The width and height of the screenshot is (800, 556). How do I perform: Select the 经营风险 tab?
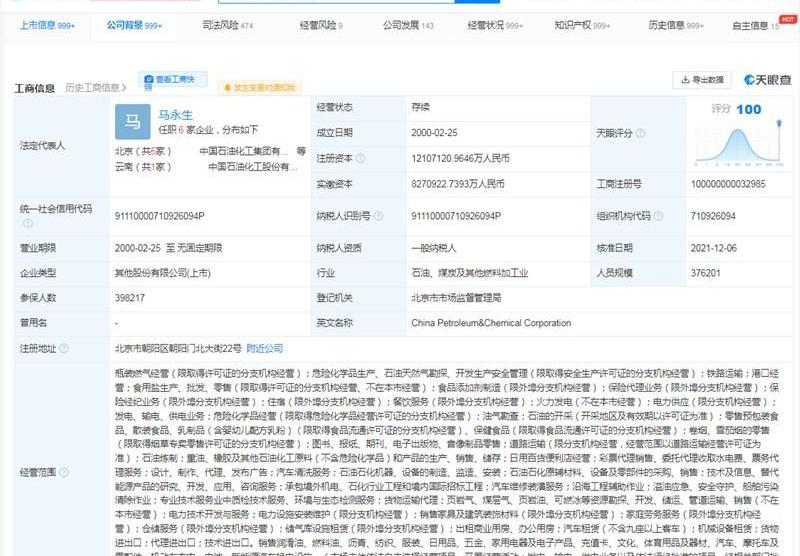tap(321, 26)
